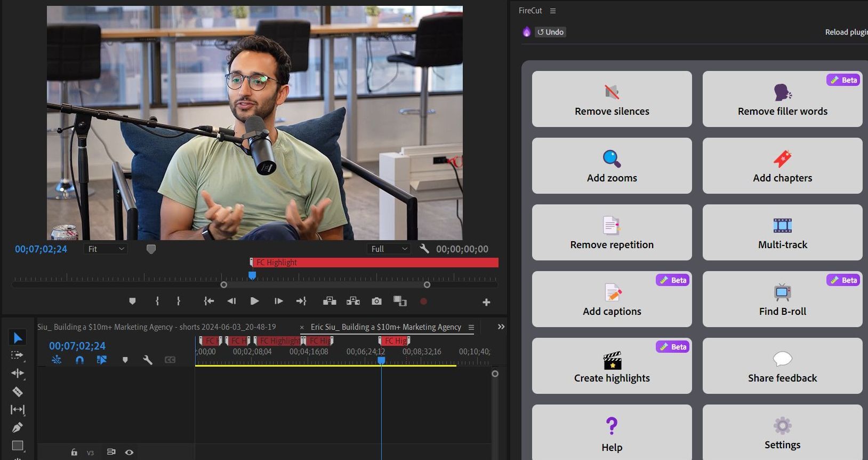Switch to the shorts 2024-06-03 sequence tab

click(156, 327)
